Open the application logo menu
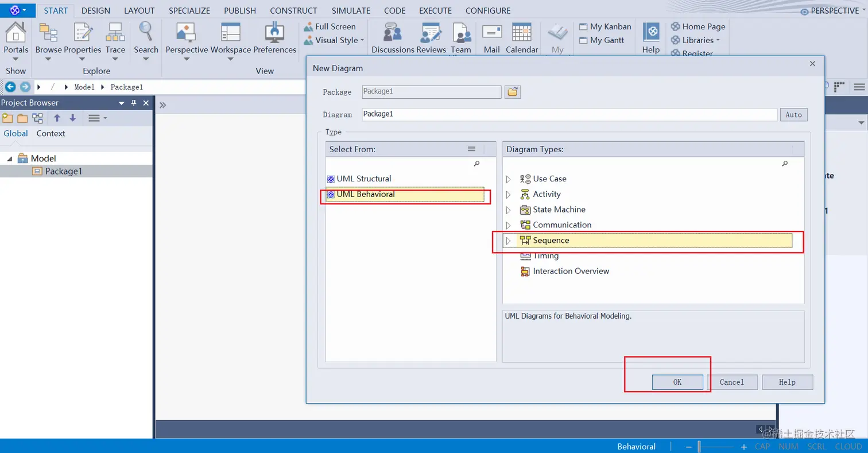Image resolution: width=868 pixels, height=453 pixels. [x=18, y=10]
